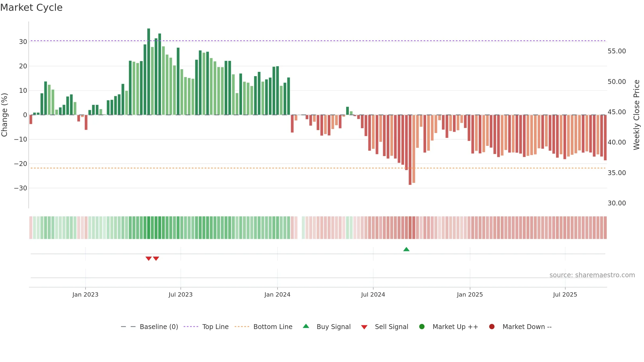Click the gray dashed baseline sample in legend
Image resolution: width=644 pixels, height=362 pixels.
(x=128, y=327)
